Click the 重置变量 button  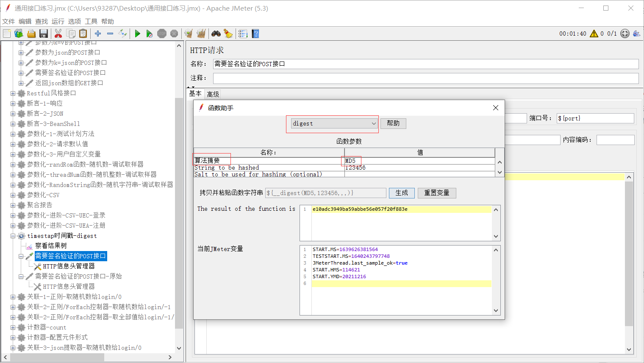pos(437,193)
